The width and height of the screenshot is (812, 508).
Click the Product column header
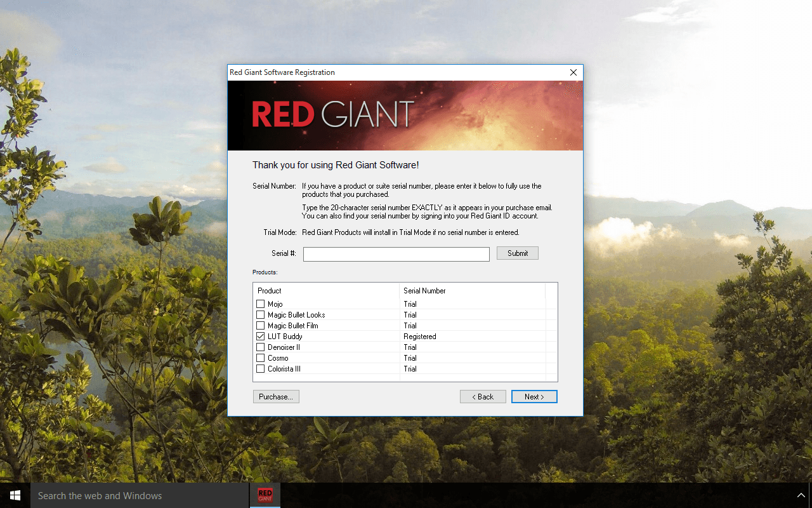tap(326, 291)
